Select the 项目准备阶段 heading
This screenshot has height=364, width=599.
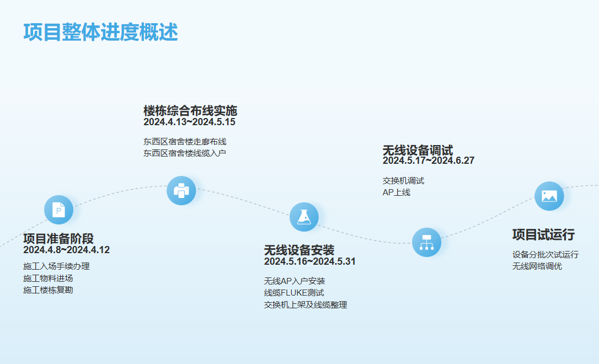click(x=58, y=238)
